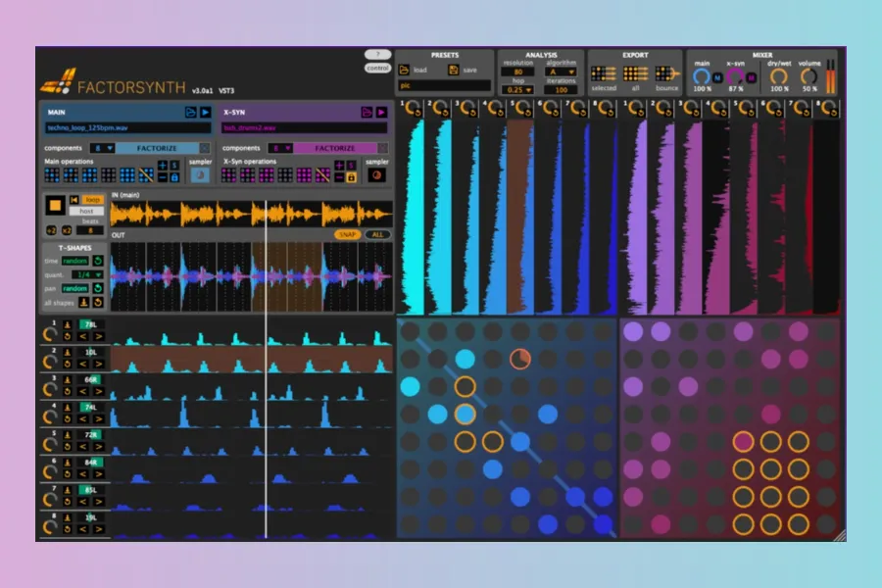Click the resolution value field
The image size is (882, 588).
[518, 72]
